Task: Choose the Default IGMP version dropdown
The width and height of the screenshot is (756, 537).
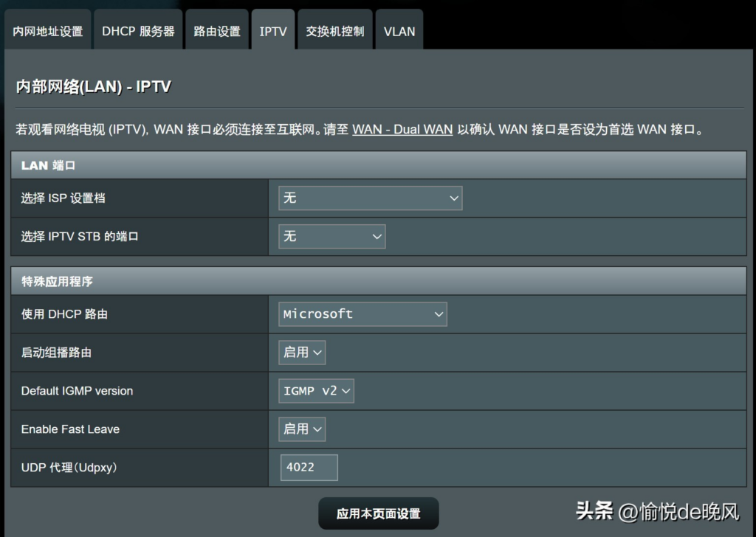Action: pos(316,391)
